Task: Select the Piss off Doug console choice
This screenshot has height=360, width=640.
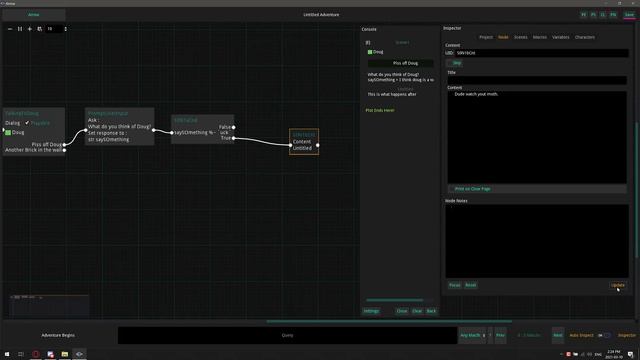Action: [x=400, y=63]
